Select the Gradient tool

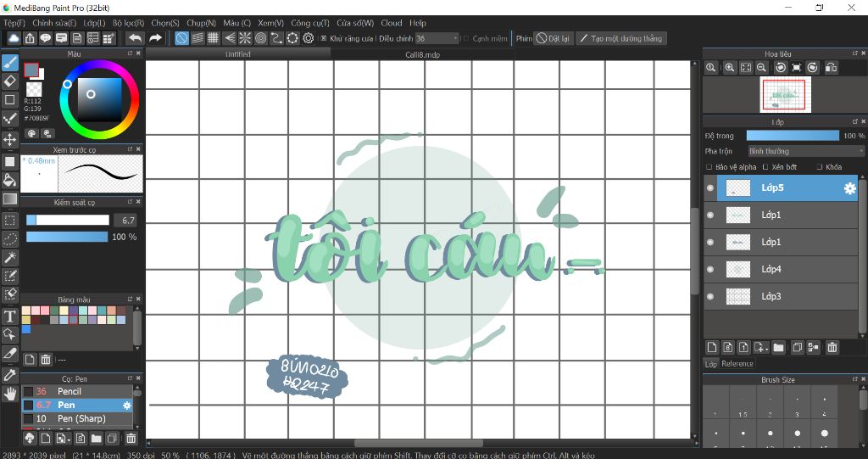pos(9,199)
